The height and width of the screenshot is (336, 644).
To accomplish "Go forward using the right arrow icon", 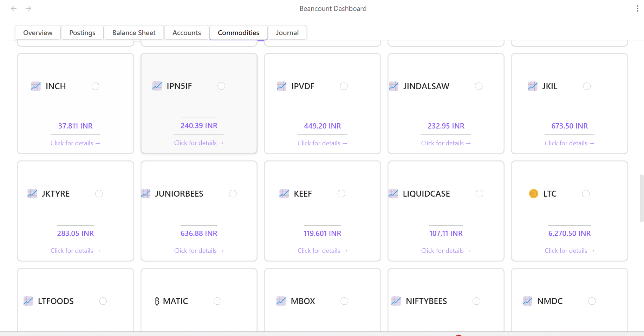I will pos(29,8).
